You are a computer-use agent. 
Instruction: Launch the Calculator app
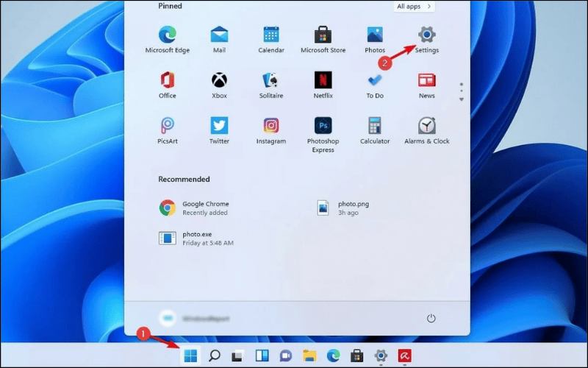pos(375,126)
